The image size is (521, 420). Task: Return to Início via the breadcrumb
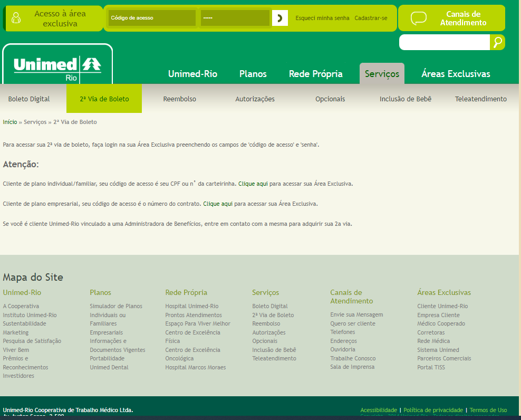[x=10, y=122]
